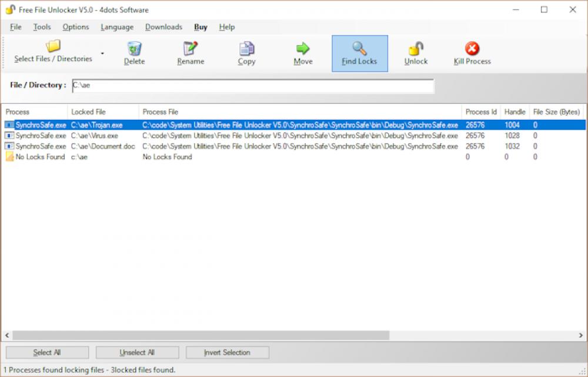
Task: Open the Options menu
Action: (74, 27)
